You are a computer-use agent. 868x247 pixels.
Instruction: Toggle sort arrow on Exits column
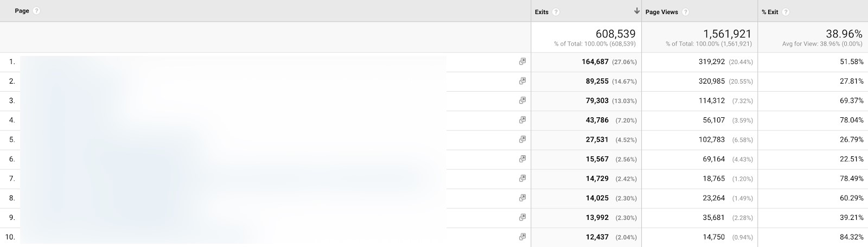(x=636, y=11)
